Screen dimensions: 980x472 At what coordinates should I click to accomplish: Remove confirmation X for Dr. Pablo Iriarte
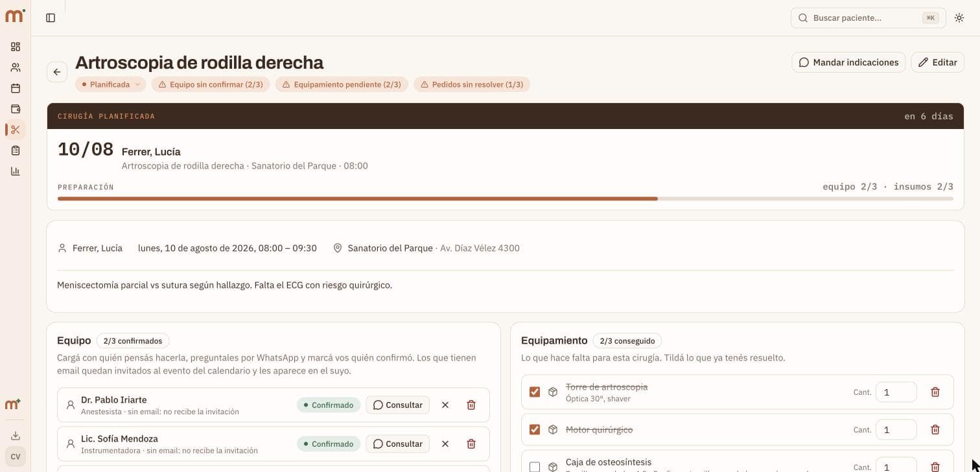click(x=445, y=405)
